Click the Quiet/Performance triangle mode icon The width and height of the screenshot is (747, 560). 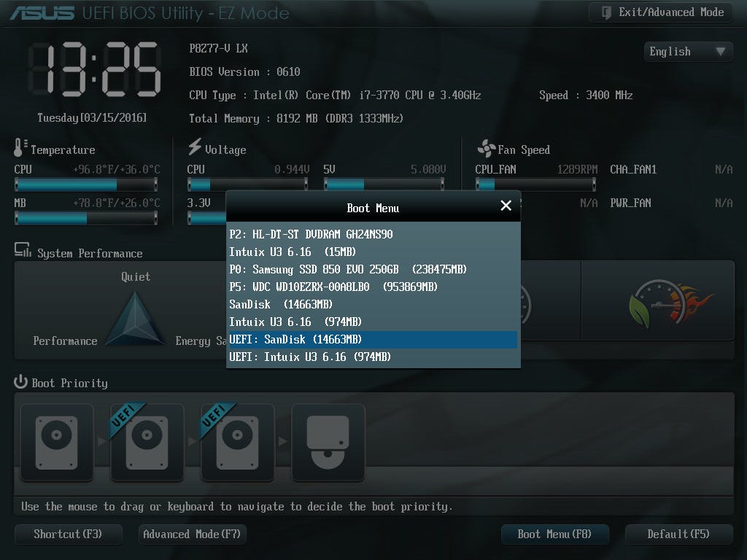(x=135, y=319)
